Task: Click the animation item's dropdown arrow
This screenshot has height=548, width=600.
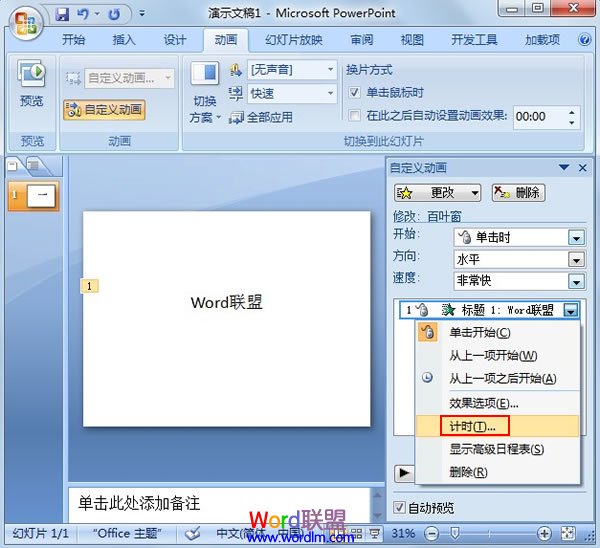Action: pyautogui.click(x=571, y=310)
